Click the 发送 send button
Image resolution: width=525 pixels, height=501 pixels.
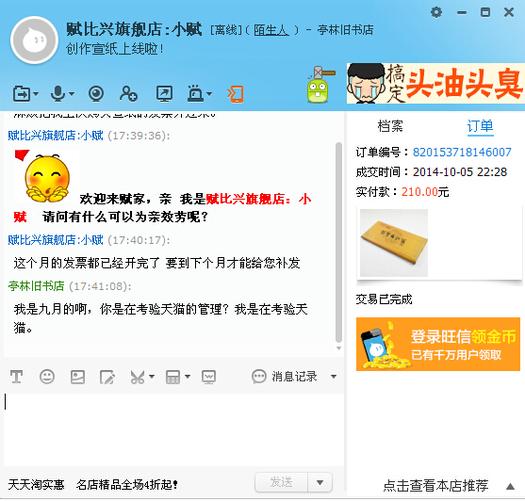[281, 483]
